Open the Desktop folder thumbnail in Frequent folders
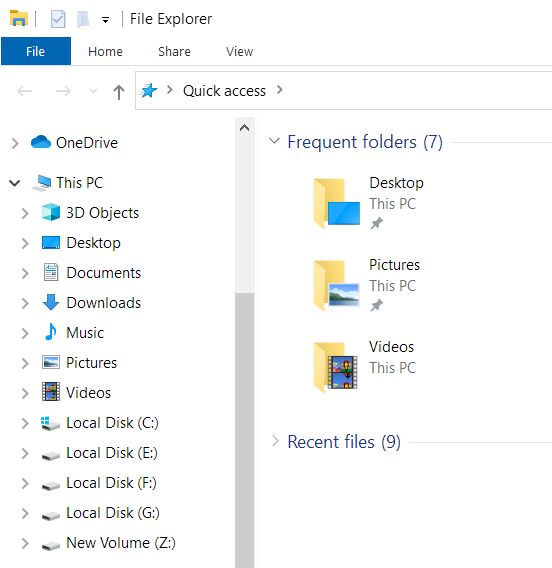Viewport: 552px width, 568px height. pos(336,203)
